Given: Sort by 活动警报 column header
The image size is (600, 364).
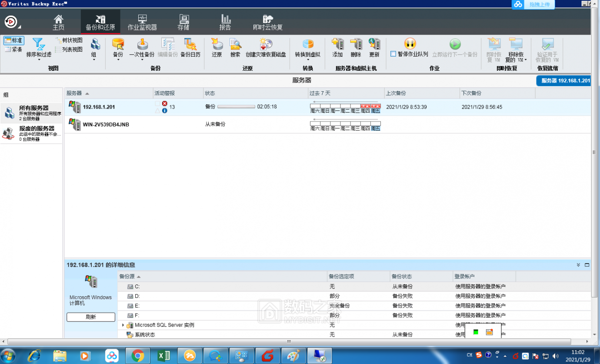Looking at the screenshot, I should [178, 93].
